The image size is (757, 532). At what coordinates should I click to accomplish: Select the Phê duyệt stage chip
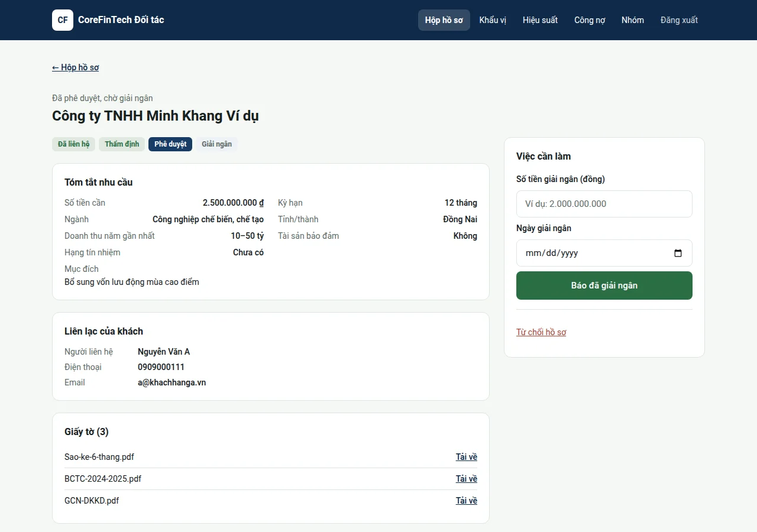(170, 144)
